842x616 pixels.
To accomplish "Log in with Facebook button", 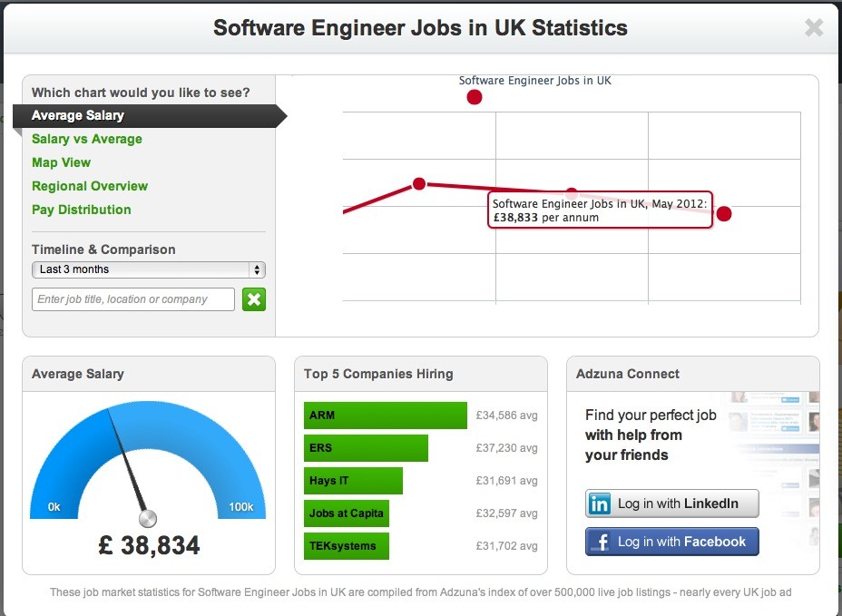I will pyautogui.click(x=671, y=542).
